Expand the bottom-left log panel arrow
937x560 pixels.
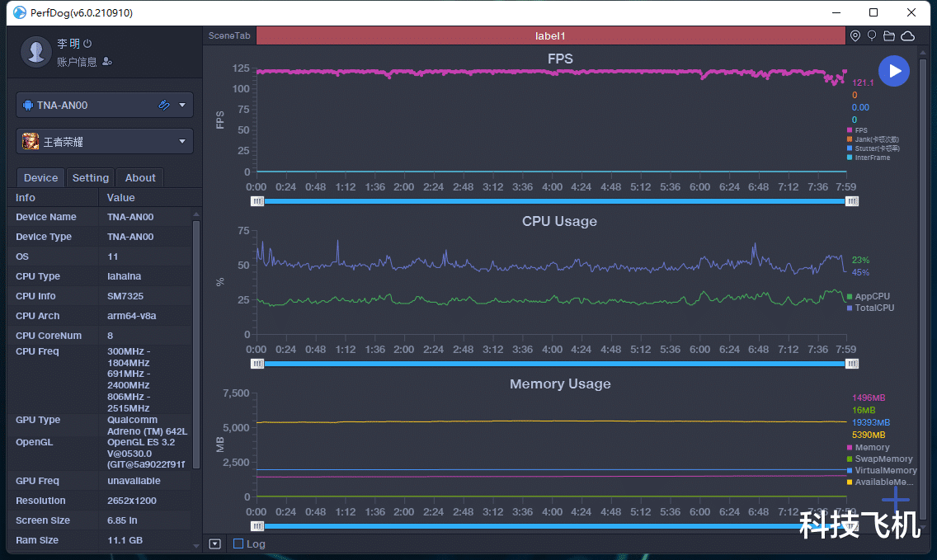[214, 544]
